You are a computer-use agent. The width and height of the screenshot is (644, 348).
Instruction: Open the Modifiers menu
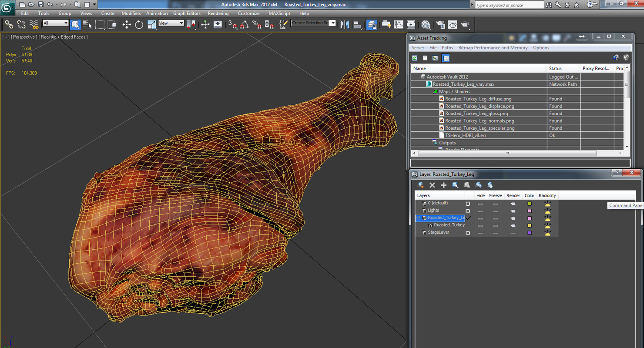tap(131, 13)
